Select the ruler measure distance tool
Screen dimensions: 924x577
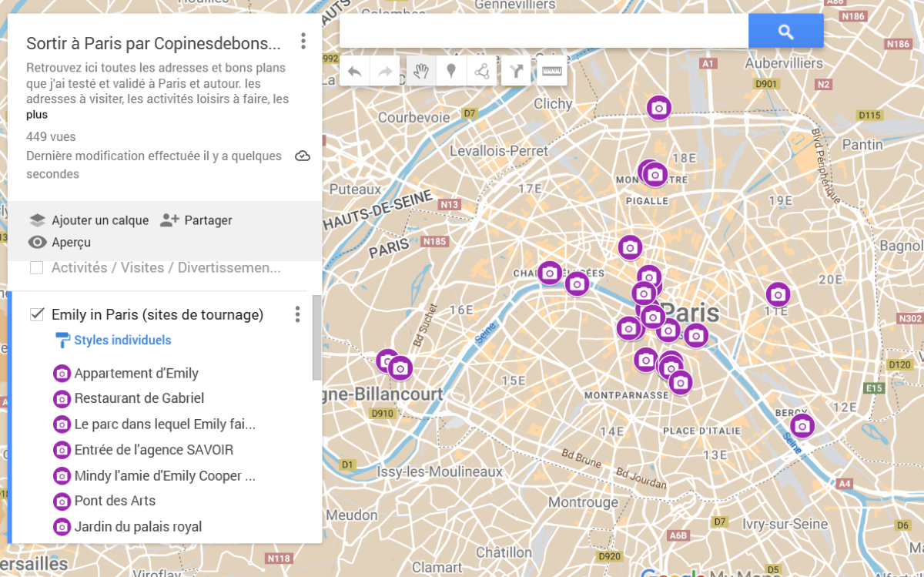tap(553, 72)
